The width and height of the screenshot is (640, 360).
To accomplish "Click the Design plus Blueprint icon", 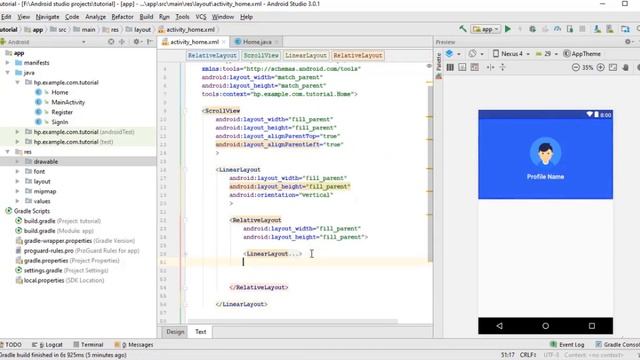I will [x=474, y=67].
